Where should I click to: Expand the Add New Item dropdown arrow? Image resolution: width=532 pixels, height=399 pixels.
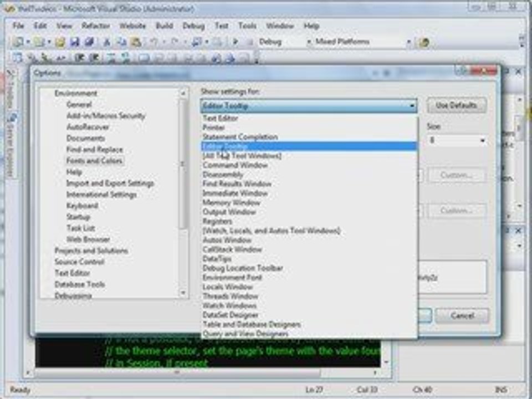click(49, 42)
